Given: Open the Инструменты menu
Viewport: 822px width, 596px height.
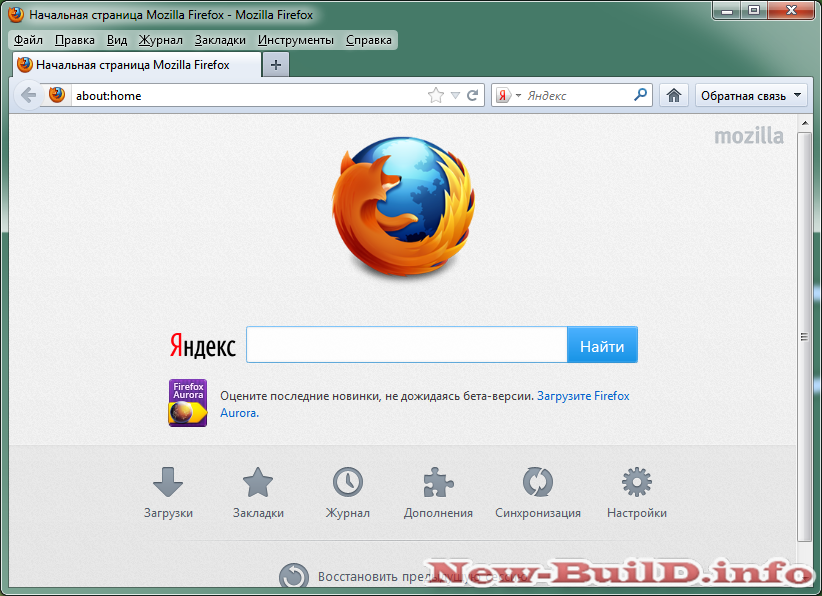Looking at the screenshot, I should pos(296,40).
